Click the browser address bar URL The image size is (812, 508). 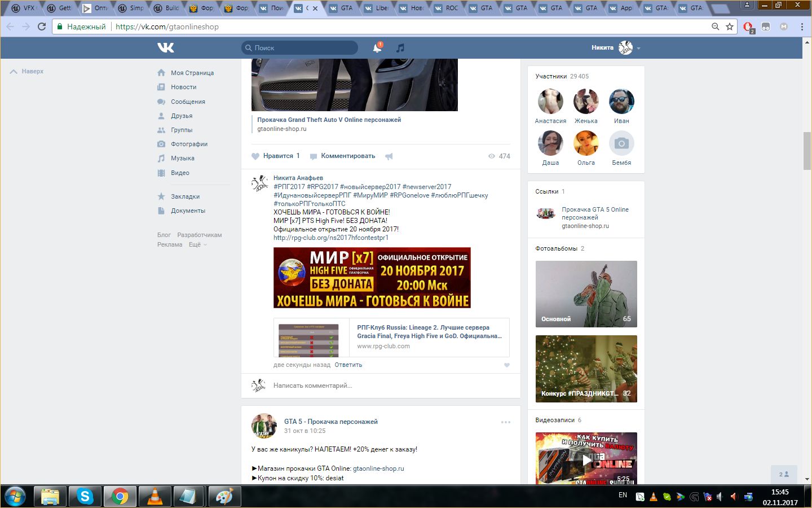coord(167,27)
